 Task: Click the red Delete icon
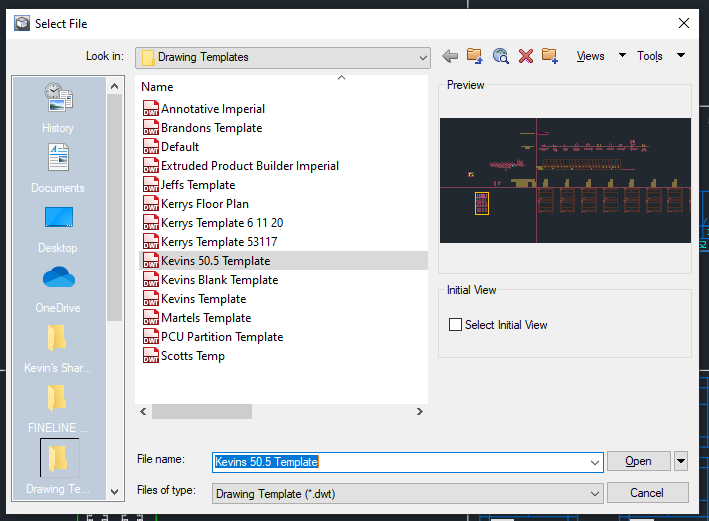pos(526,56)
